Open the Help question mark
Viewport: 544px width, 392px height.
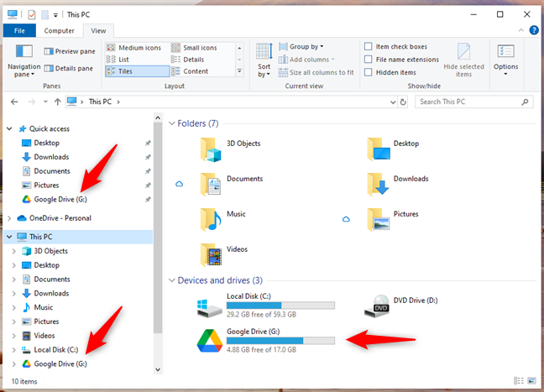coord(534,30)
